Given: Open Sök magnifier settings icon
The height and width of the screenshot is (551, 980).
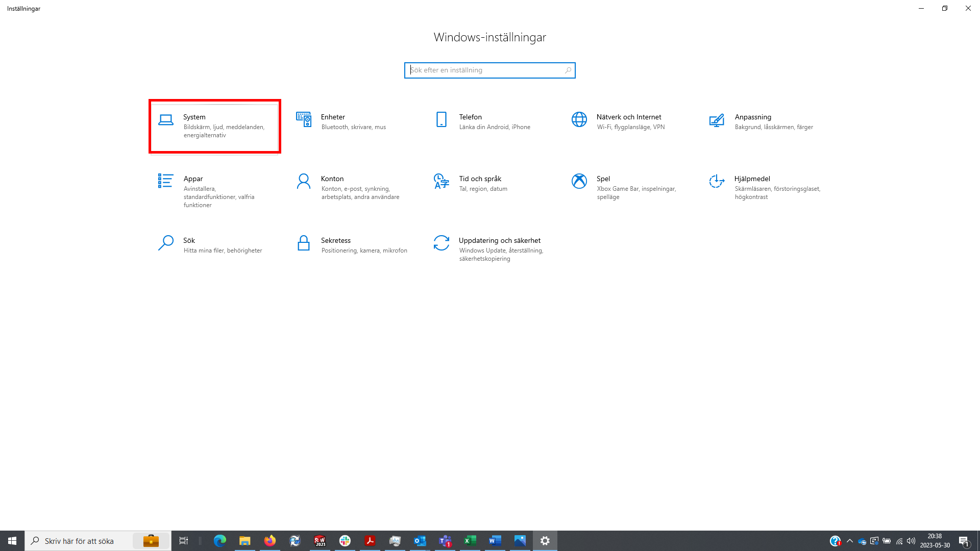Looking at the screenshot, I should coord(166,243).
